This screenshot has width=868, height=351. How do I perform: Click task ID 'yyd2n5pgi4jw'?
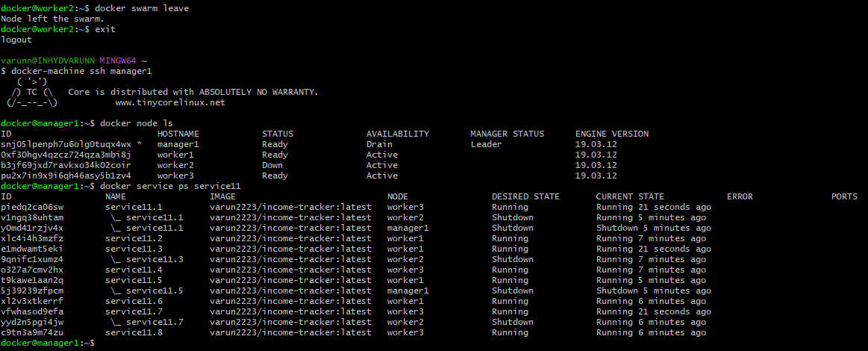coord(32,322)
